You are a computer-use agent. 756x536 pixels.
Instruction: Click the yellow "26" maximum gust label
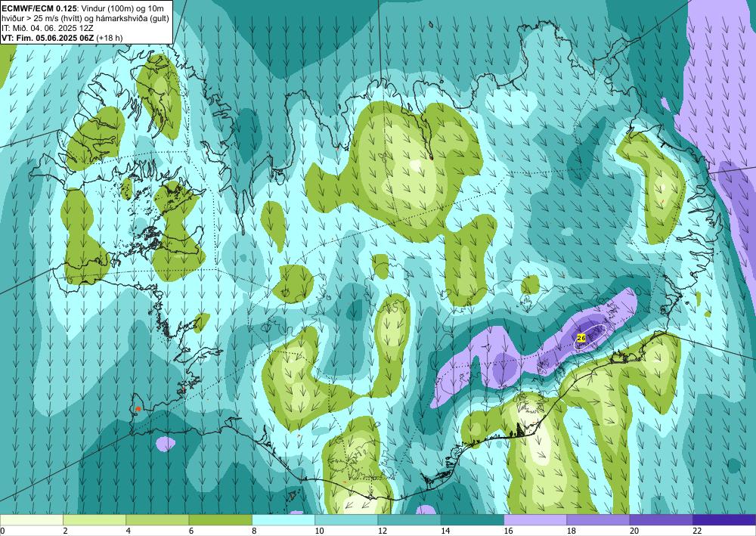[x=581, y=339]
